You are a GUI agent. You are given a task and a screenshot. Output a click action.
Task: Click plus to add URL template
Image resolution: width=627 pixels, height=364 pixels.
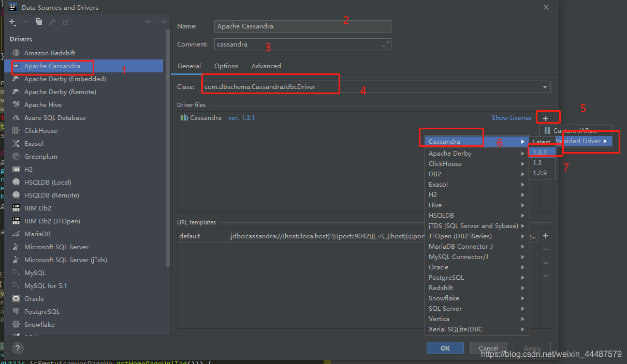(546, 236)
